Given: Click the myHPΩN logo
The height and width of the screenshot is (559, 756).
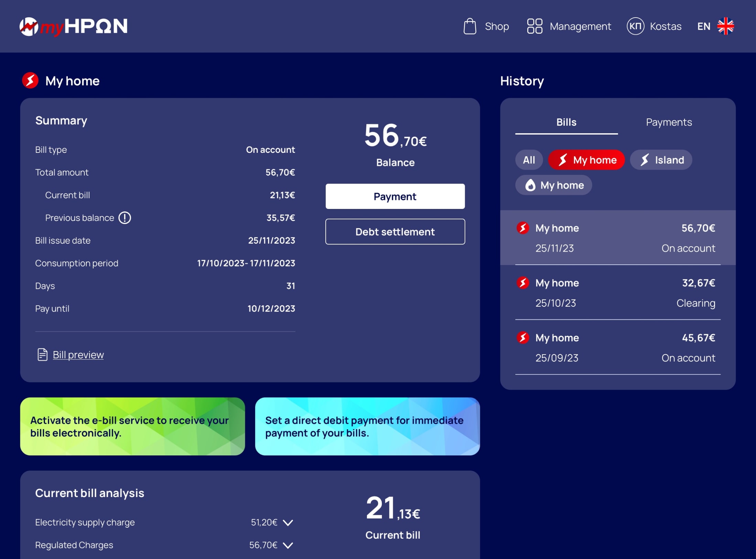Looking at the screenshot, I should click(73, 26).
